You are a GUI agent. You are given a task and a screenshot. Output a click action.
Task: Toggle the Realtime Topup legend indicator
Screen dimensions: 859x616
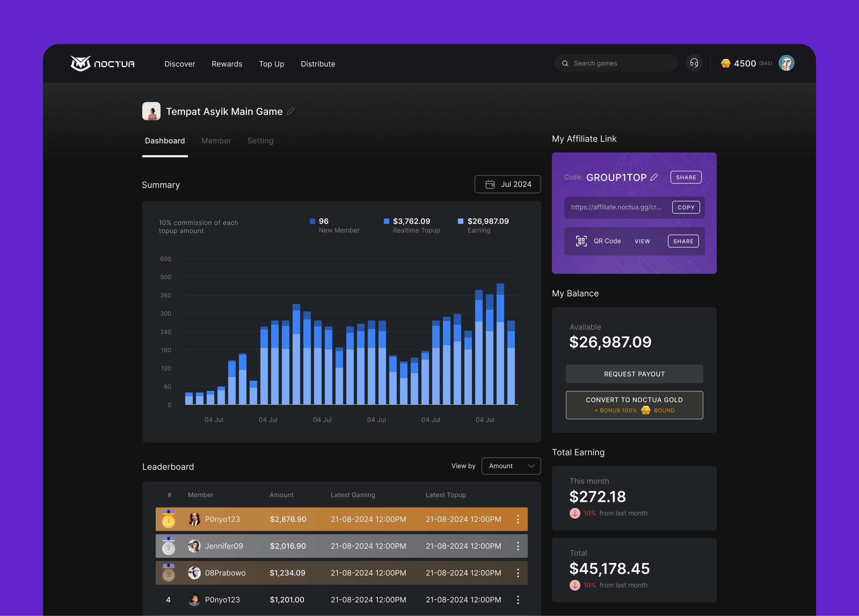[x=386, y=221]
